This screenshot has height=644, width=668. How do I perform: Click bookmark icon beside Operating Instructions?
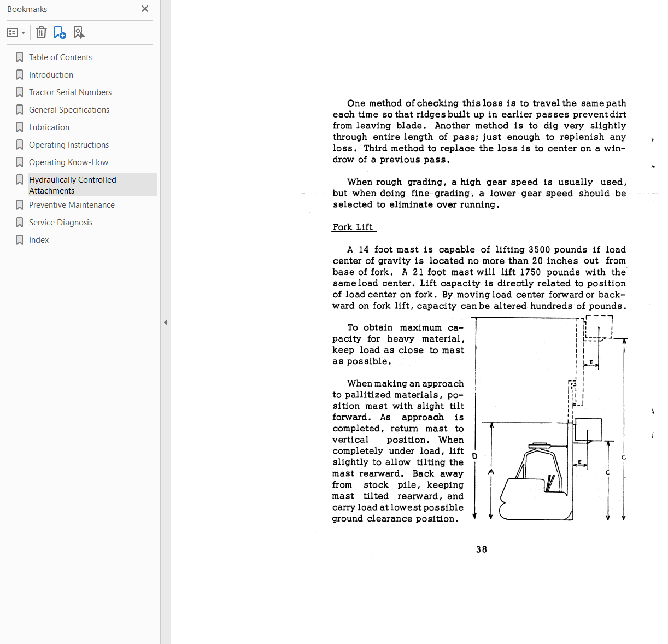click(x=20, y=145)
